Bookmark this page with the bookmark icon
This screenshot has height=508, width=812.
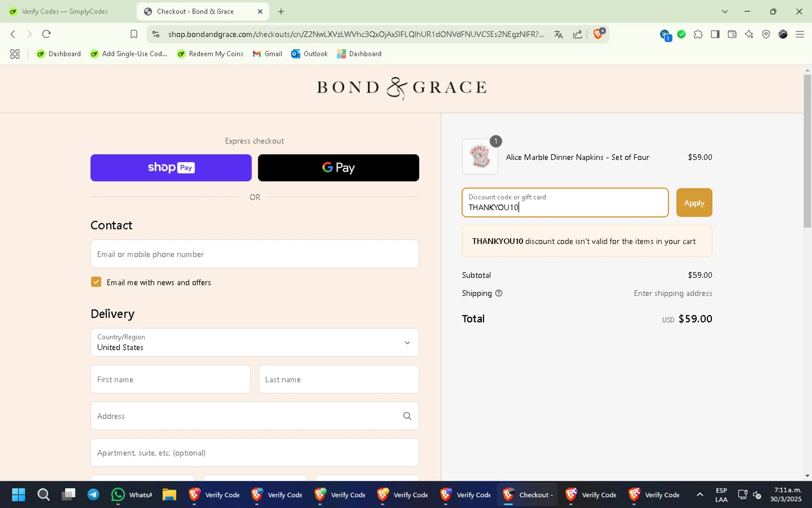coord(134,34)
